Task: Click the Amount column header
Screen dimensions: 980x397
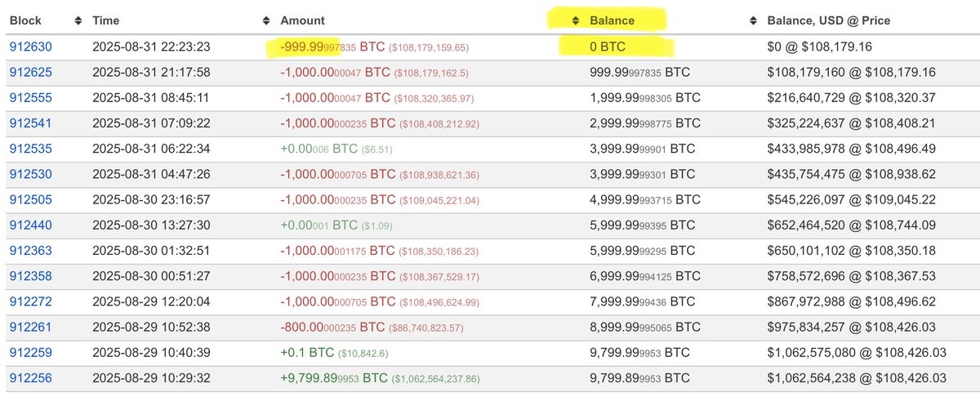Action: 302,20
